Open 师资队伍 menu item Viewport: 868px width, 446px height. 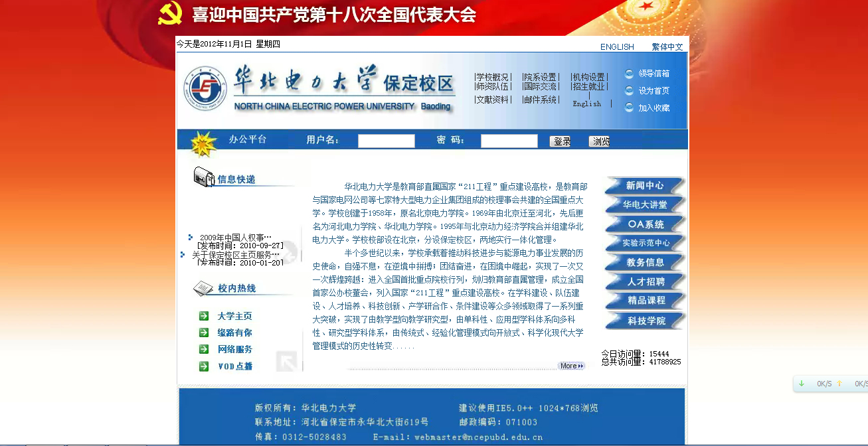click(492, 86)
